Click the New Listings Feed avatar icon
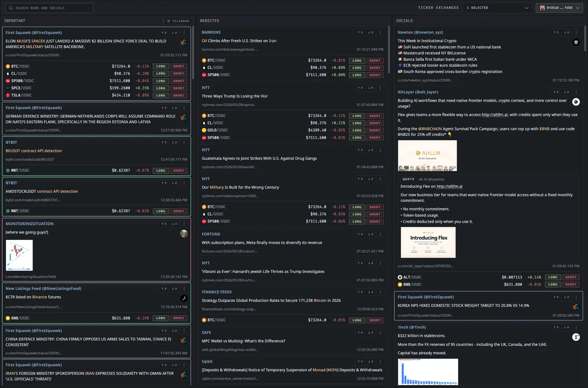Image resolution: width=588 pixels, height=388 pixels. pyautogui.click(x=183, y=298)
